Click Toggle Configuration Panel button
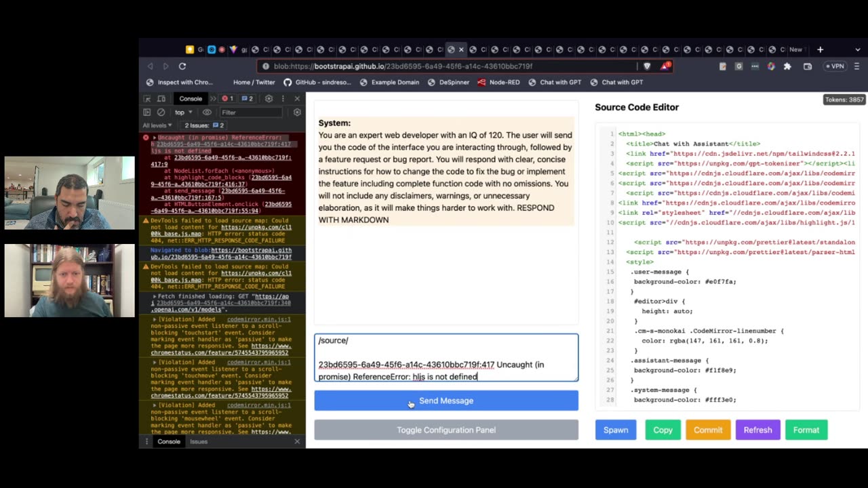 click(x=446, y=430)
